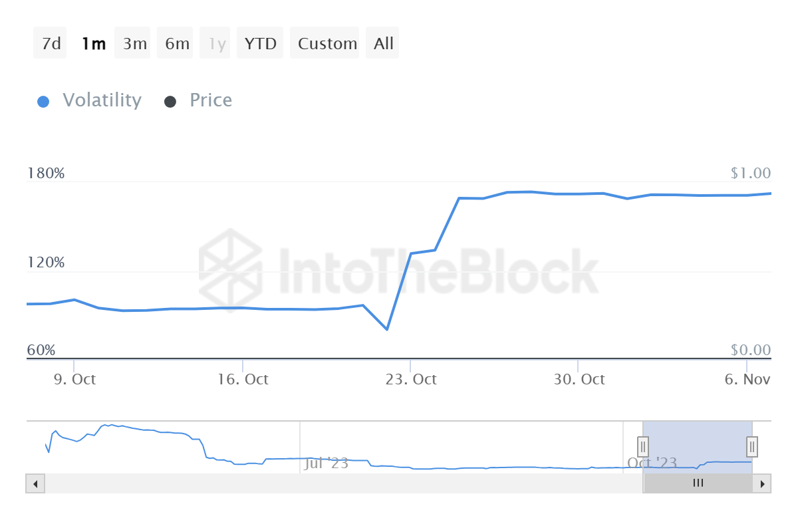The height and width of the screenshot is (532, 798).
Task: Click the scrollbar thumb grip
Action: pyautogui.click(x=698, y=483)
